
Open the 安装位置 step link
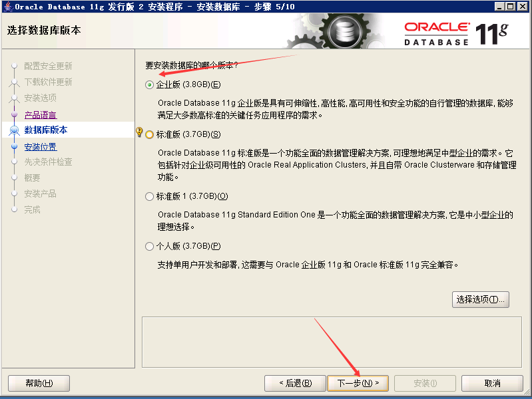(x=41, y=147)
